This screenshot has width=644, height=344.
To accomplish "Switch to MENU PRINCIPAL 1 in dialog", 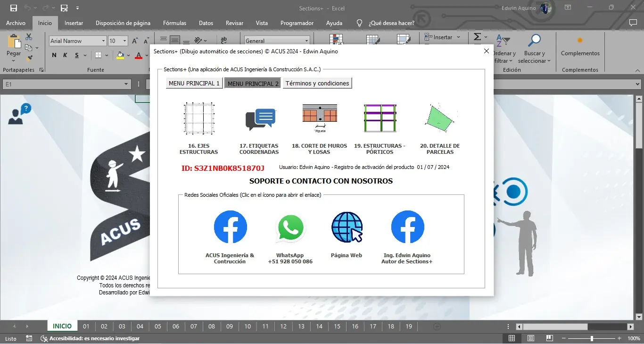I will tap(194, 84).
